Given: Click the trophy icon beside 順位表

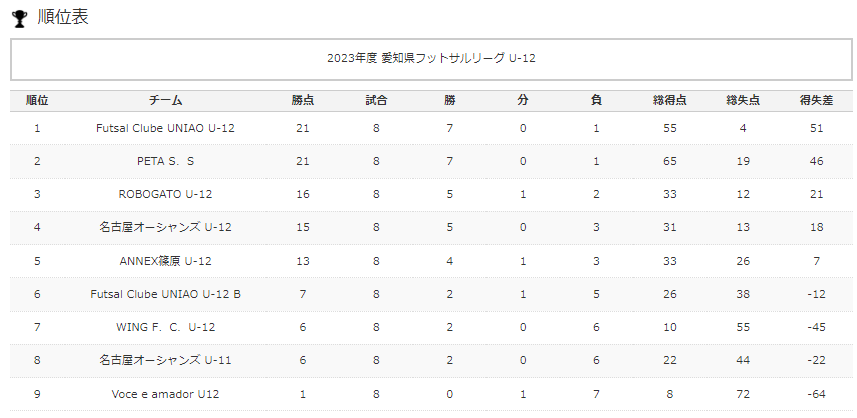Looking at the screenshot, I should pyautogui.click(x=20, y=19).
